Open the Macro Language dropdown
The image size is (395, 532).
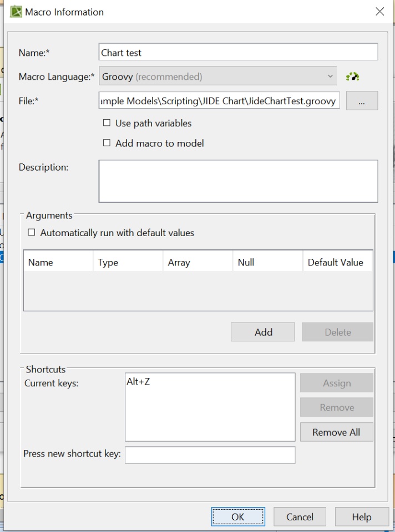pos(217,76)
